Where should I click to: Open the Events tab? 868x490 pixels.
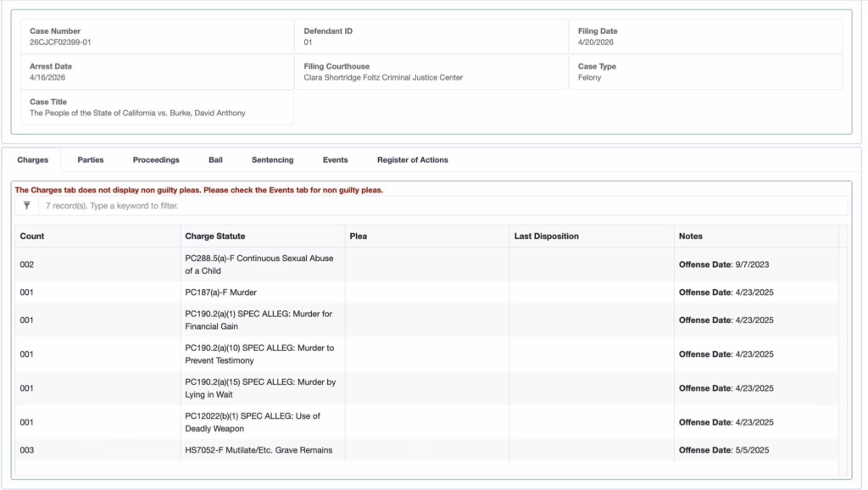tap(335, 159)
